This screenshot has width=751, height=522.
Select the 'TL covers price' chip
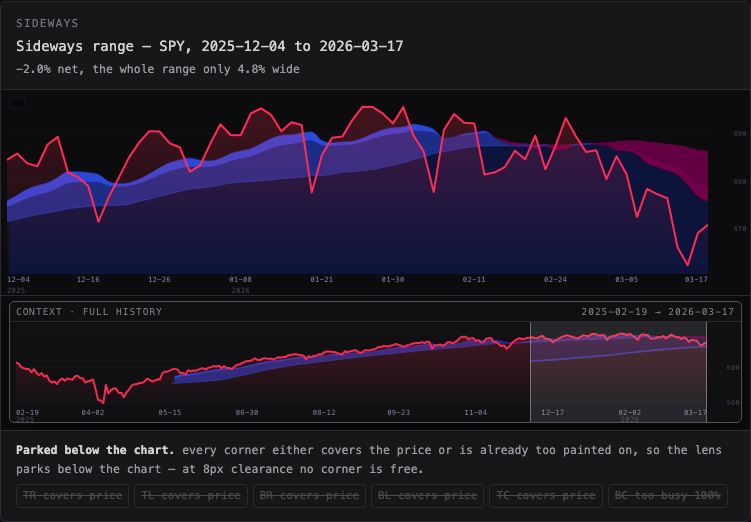(x=191, y=496)
